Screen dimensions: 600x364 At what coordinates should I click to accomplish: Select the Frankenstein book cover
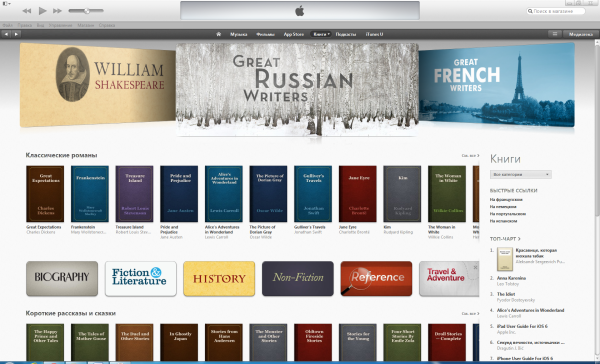point(90,194)
